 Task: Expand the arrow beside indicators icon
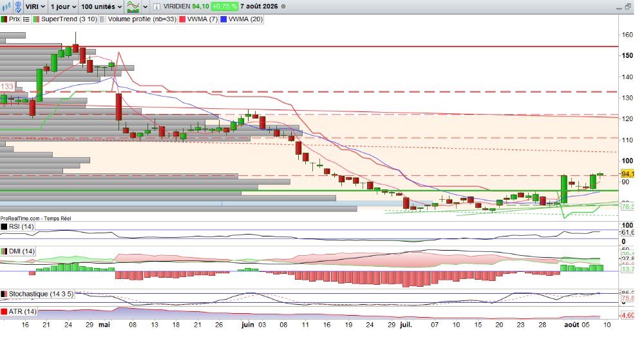[x=145, y=7]
